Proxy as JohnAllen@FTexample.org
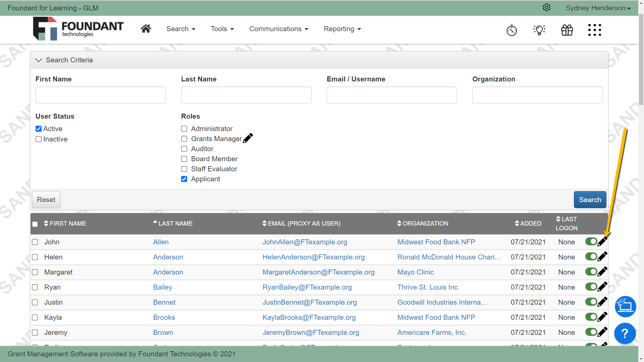Viewport: 644px width, 362px height. click(305, 242)
